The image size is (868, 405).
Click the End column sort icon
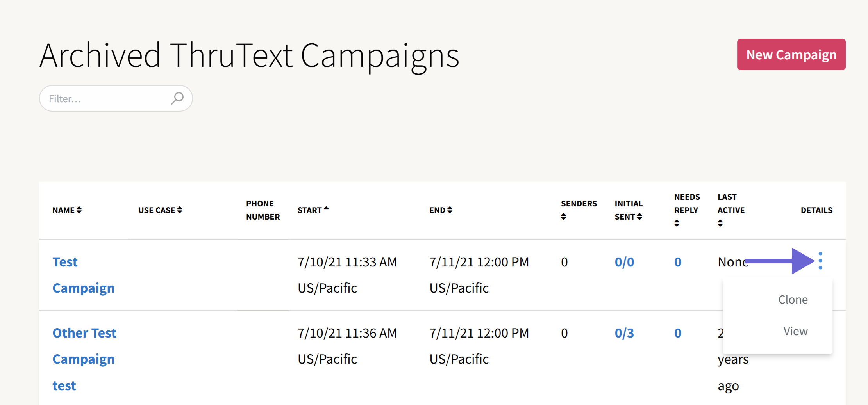pyautogui.click(x=450, y=210)
